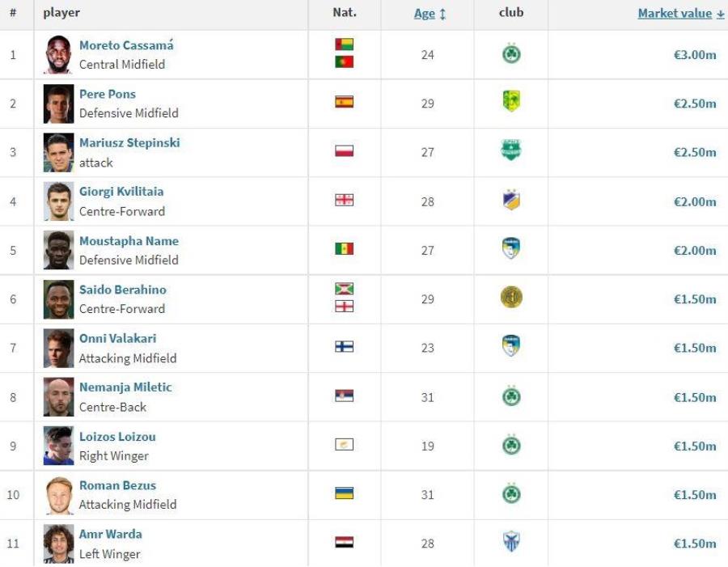Viewport: 728px width, 567px height.
Task: Sort by Market value header
Action: [680, 14]
